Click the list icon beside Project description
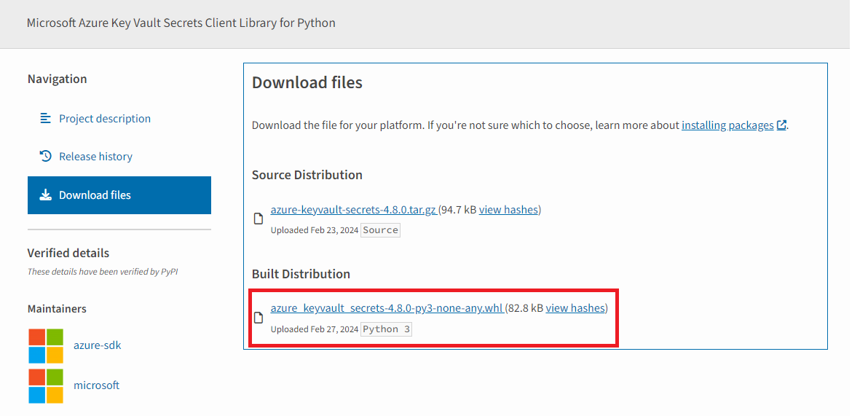The height and width of the screenshot is (416, 868). coord(45,118)
